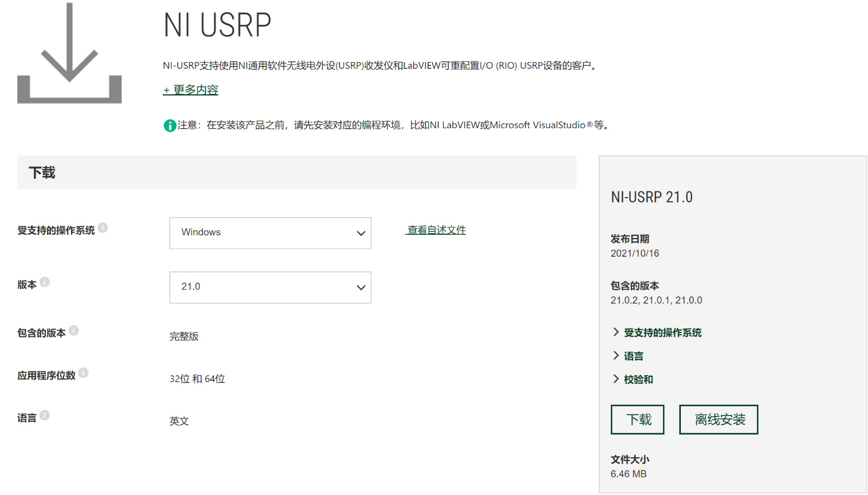Open the 查看自述文件 readme link
This screenshot has width=868, height=495.
pos(435,229)
